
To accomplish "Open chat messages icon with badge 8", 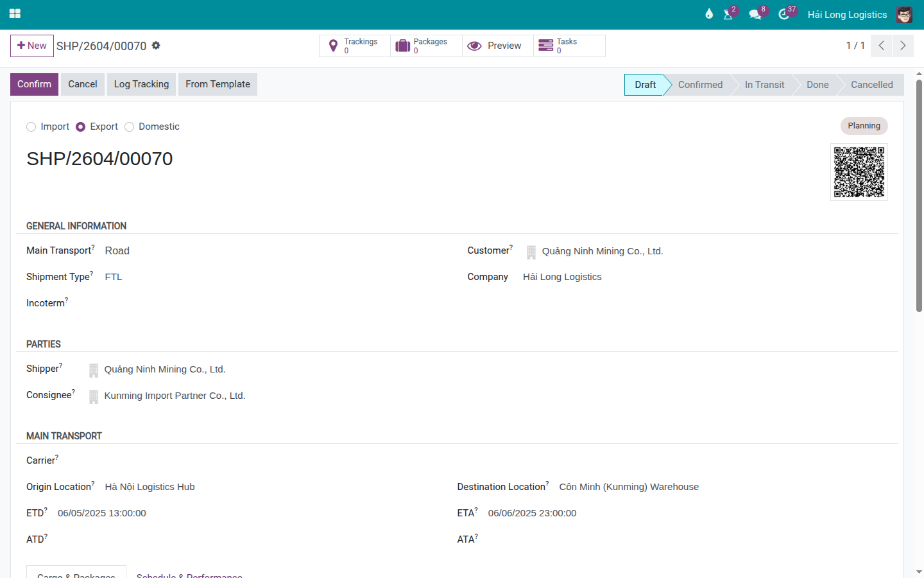I will (755, 14).
